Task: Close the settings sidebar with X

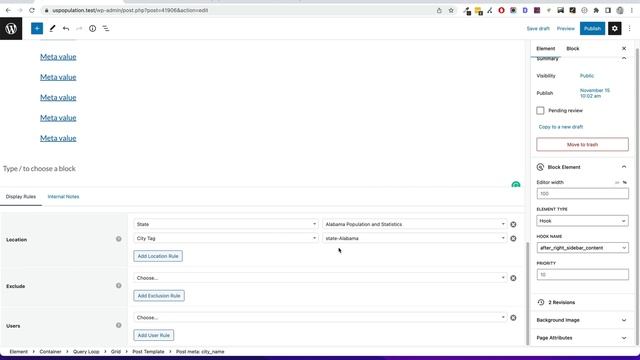Action: point(624,49)
